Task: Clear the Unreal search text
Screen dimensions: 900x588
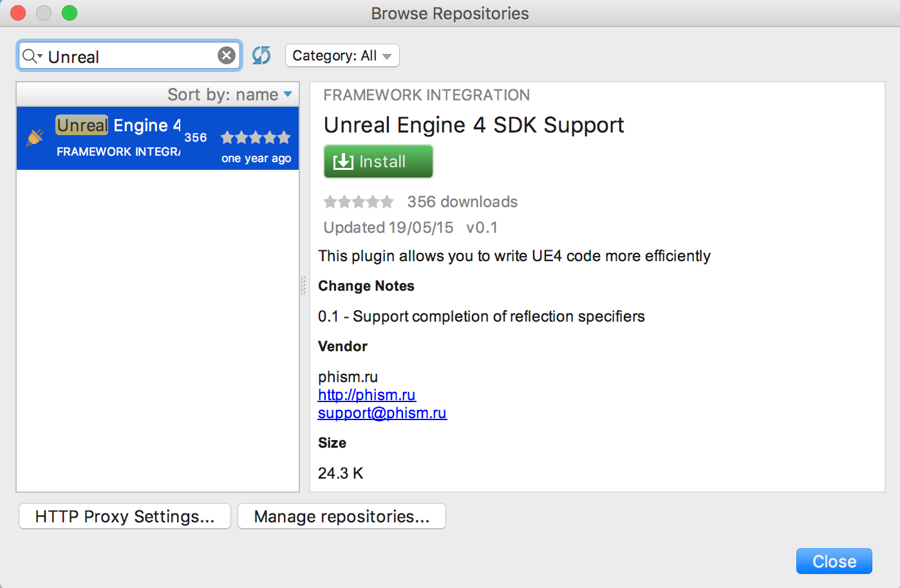Action: [226, 55]
